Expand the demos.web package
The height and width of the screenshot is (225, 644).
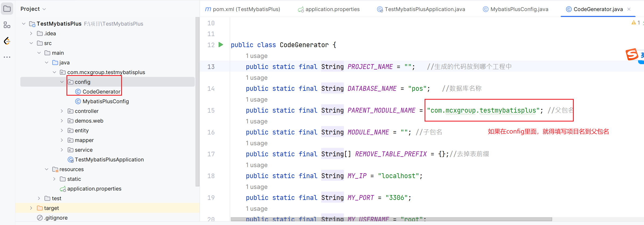[x=62, y=121]
